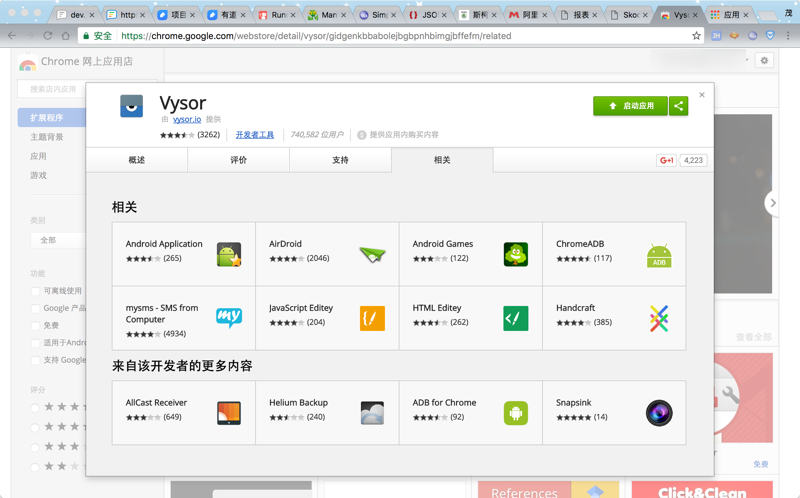This screenshot has height=498, width=800.
Task: Select the three-star rating radio button
Action: 35,447
